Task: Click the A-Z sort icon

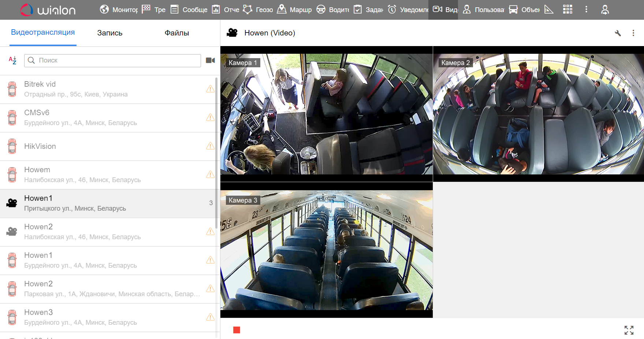Action: [x=12, y=60]
